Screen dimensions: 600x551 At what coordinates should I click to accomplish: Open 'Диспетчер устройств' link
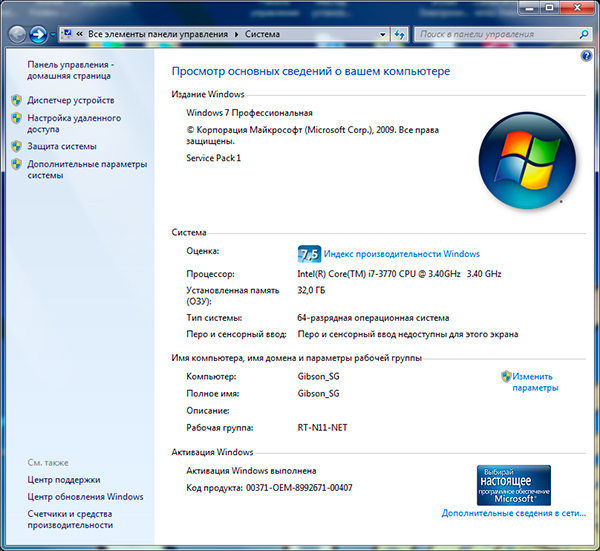pyautogui.click(x=71, y=100)
